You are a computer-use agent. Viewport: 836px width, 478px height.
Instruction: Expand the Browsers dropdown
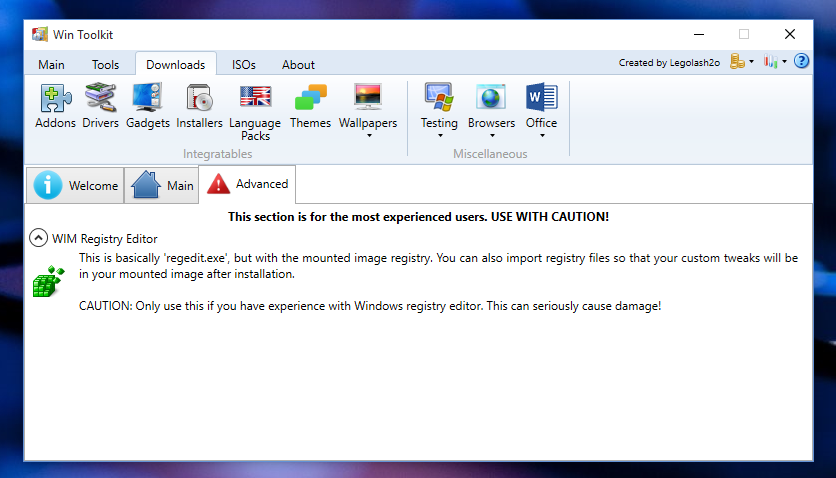(491, 112)
